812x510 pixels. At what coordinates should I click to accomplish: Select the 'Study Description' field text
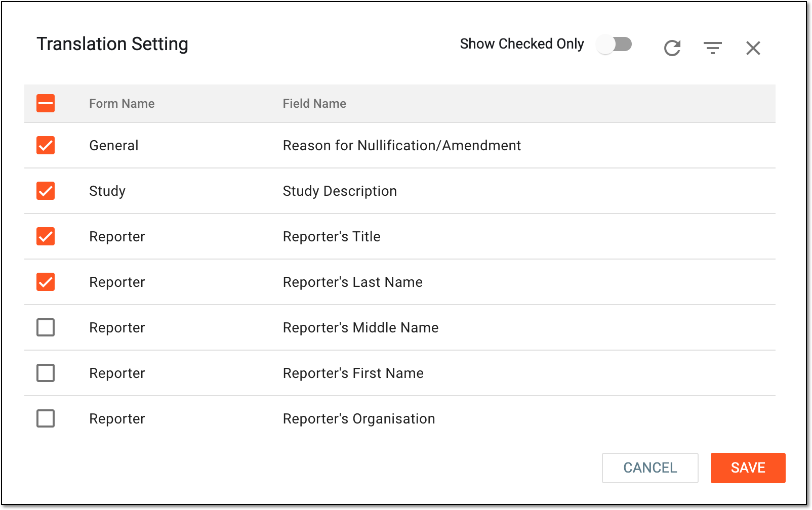pyautogui.click(x=340, y=191)
